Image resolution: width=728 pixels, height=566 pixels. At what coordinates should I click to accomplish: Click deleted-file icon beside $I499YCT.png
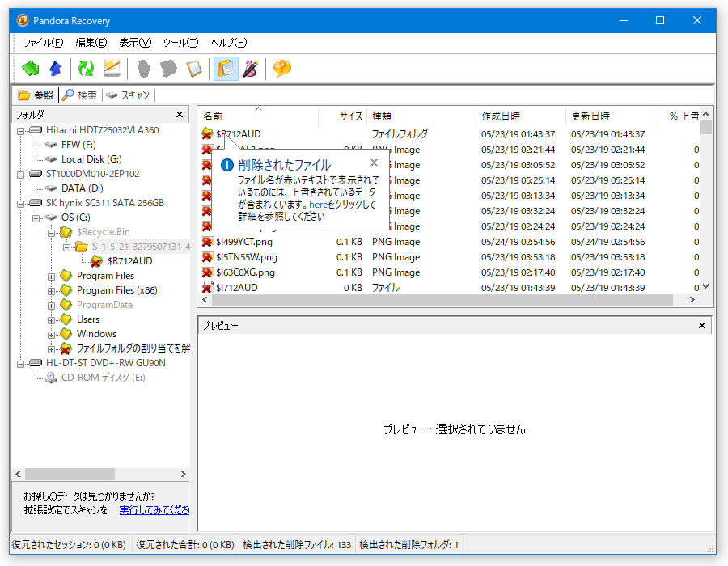(x=207, y=242)
